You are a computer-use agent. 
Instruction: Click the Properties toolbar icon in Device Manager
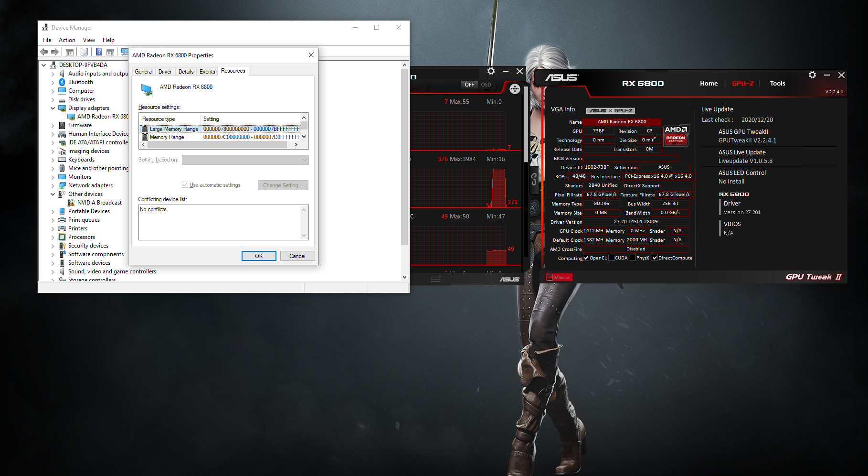coord(85,52)
